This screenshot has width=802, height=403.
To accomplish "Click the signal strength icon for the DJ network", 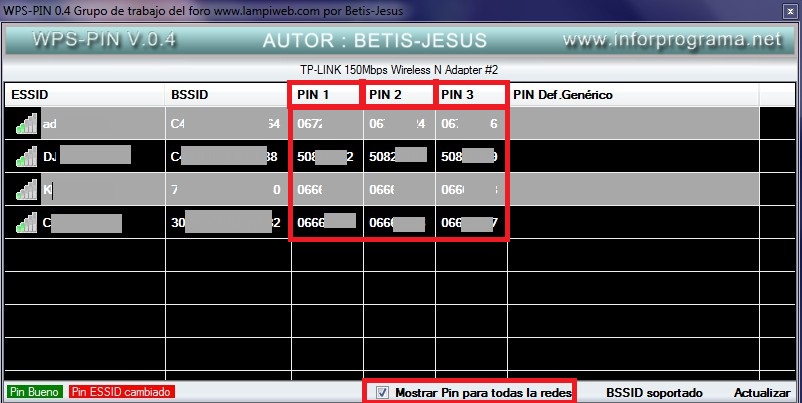I will pos(26,156).
